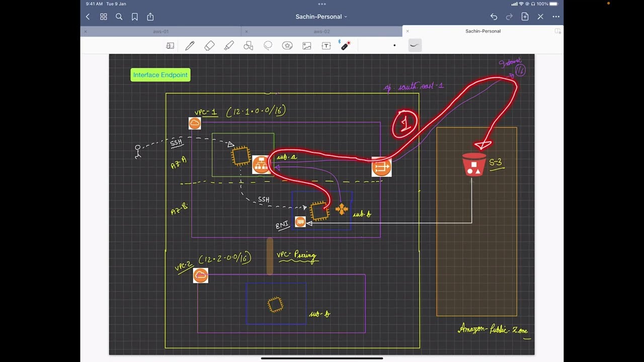
Task: Open the share and export menu
Action: click(x=150, y=17)
